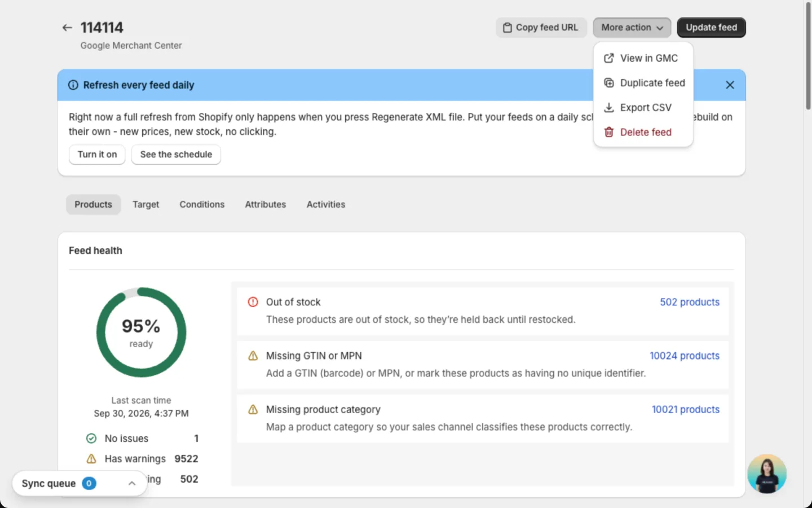Open the support chat avatar
Image resolution: width=812 pixels, height=508 pixels.
pyautogui.click(x=767, y=474)
